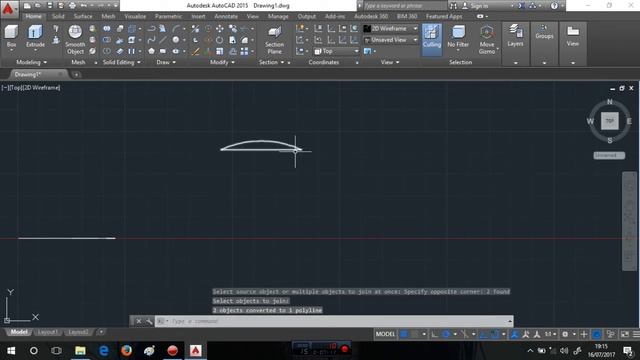Toggle MODEL space button in status bar
Screen dimensions: 640x360
(x=385, y=334)
